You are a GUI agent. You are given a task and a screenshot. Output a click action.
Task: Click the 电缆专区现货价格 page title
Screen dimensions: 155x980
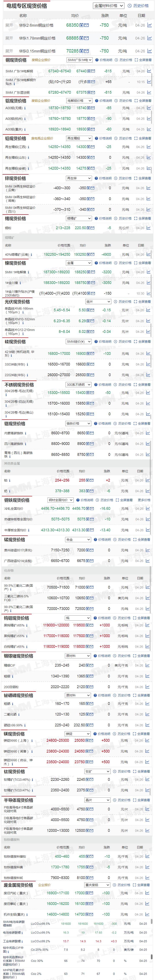pos(27,6)
